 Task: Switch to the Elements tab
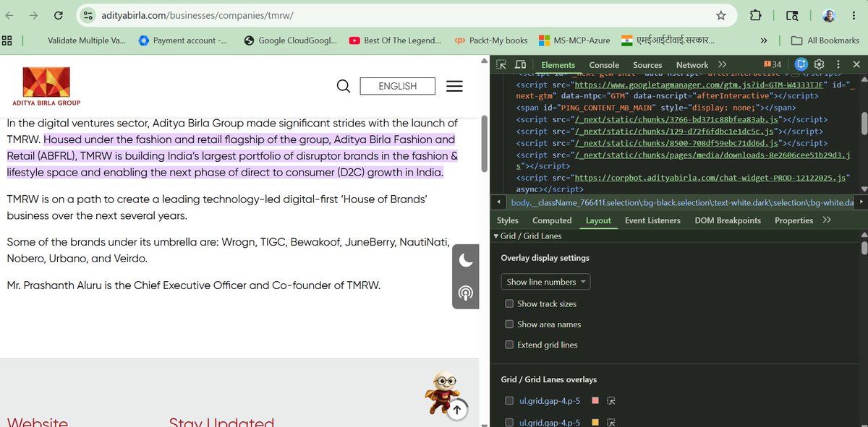(558, 65)
